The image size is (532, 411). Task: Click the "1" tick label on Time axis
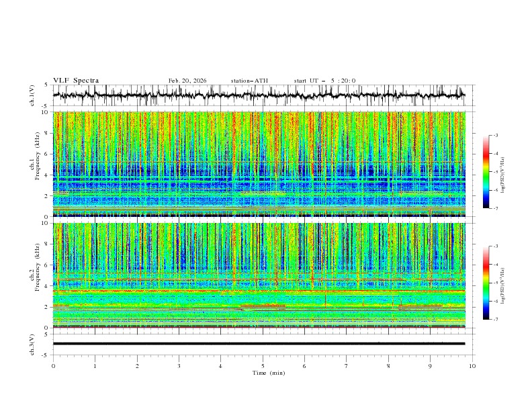click(x=95, y=366)
